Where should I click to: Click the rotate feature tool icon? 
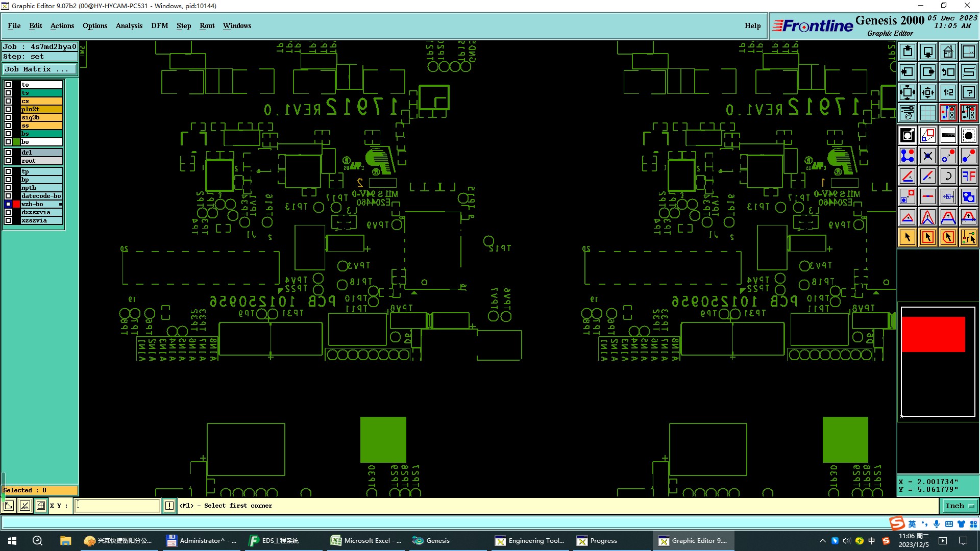coord(948,176)
